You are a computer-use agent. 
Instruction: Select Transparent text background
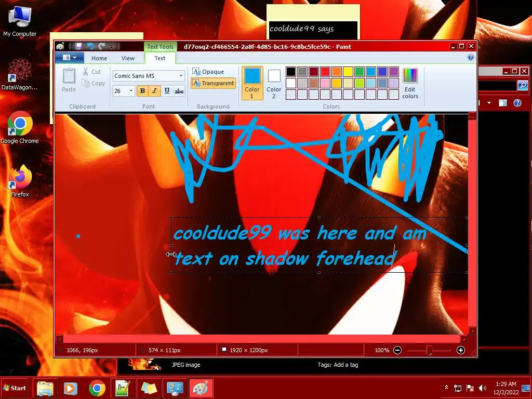[213, 83]
